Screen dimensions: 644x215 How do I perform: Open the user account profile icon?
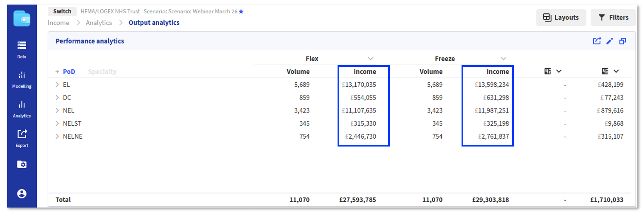pos(22,193)
